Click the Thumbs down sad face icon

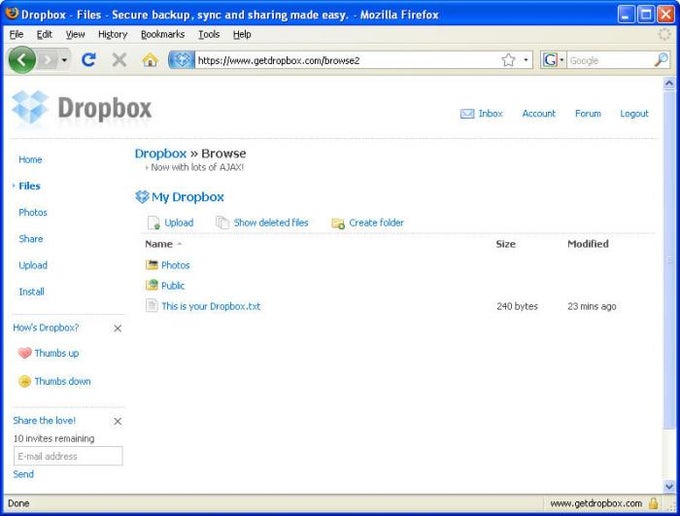click(x=25, y=381)
